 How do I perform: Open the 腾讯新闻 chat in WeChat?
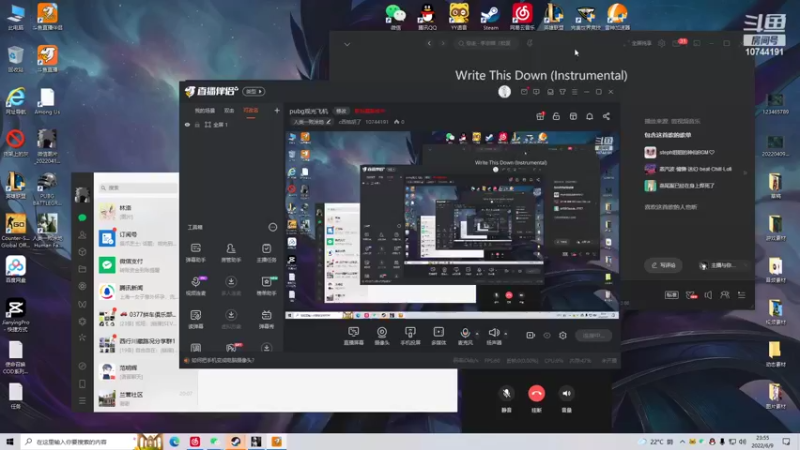137,291
